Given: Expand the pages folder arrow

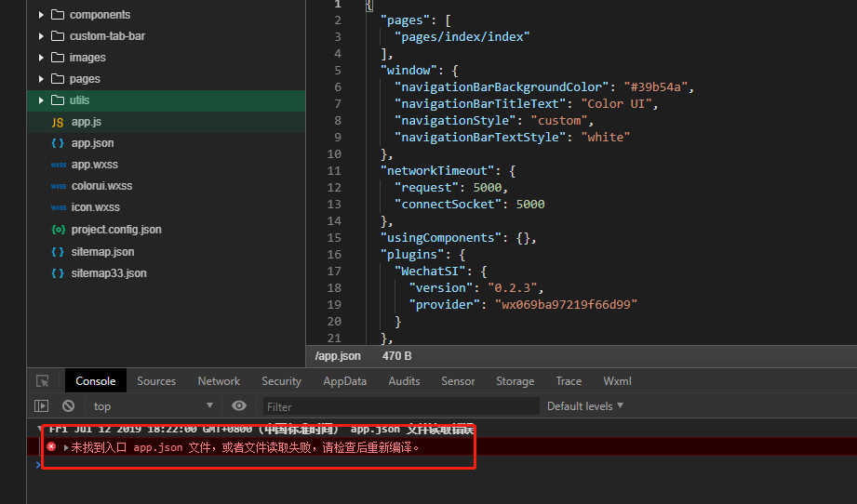Looking at the screenshot, I should (x=41, y=79).
